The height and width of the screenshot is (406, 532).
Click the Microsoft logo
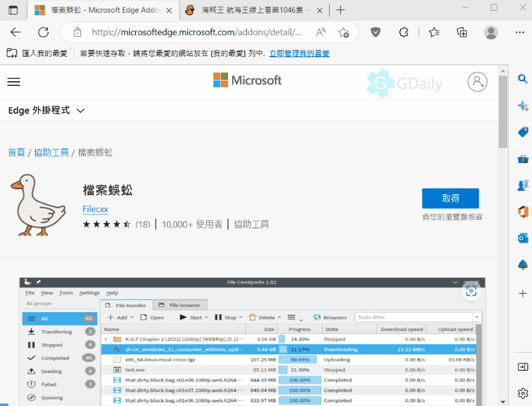click(247, 80)
